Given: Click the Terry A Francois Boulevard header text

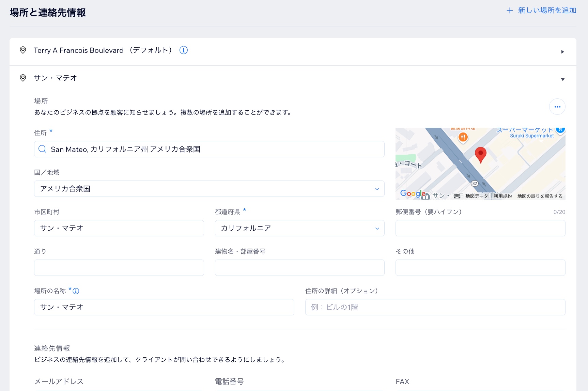Looking at the screenshot, I should (79, 50).
